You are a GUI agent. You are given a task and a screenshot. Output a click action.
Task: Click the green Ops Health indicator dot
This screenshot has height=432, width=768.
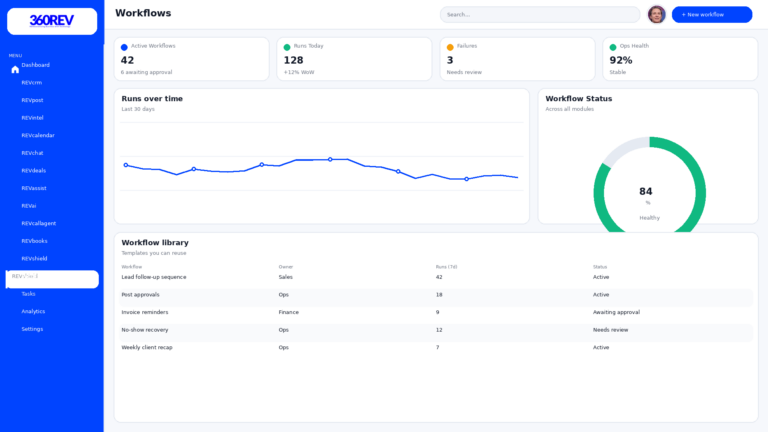coord(613,47)
